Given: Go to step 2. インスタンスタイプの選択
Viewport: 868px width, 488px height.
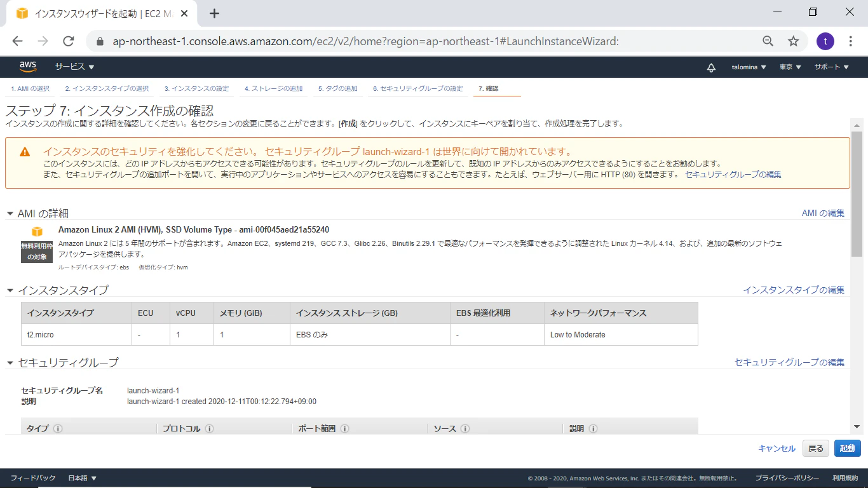Looking at the screenshot, I should (x=107, y=88).
